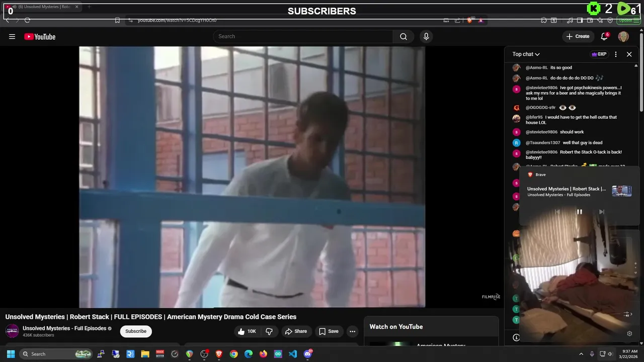Close the live chat panel

[629, 54]
